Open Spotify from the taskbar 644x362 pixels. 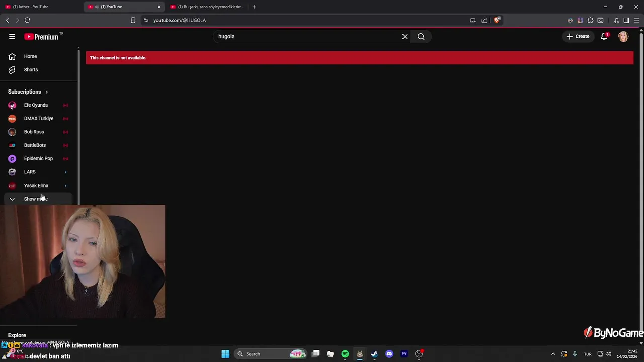click(345, 354)
